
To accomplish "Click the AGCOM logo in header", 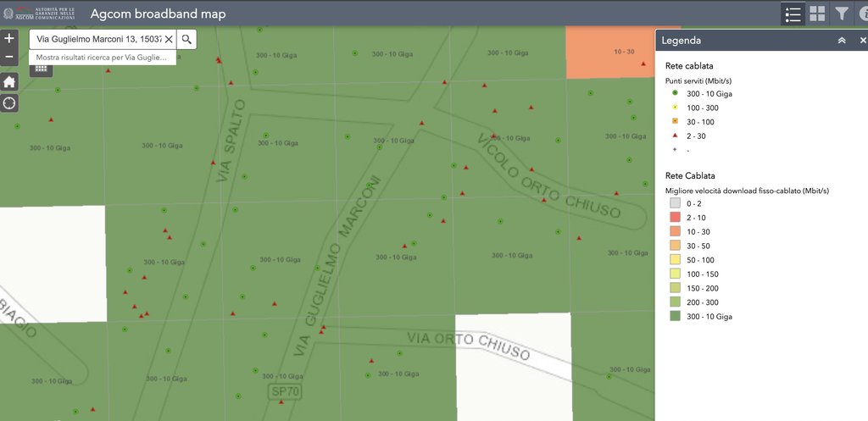I will click(x=39, y=13).
